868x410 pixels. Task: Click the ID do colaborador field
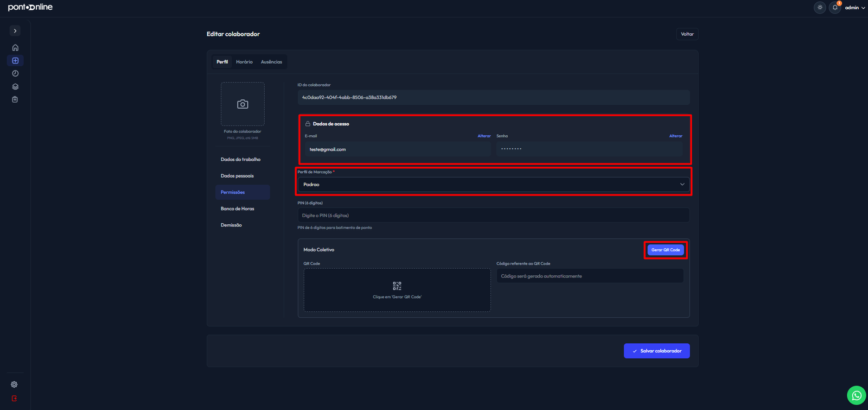494,98
